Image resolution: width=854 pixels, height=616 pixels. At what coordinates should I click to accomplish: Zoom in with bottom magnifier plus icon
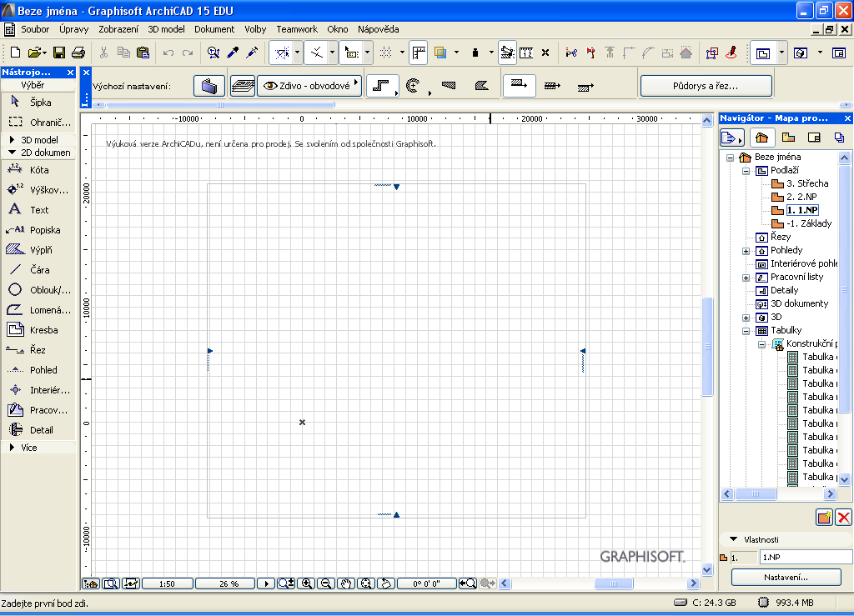307,583
